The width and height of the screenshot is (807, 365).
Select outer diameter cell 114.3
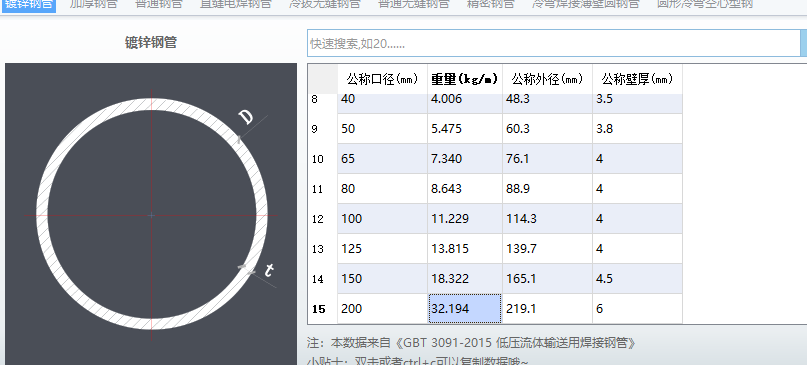point(548,219)
